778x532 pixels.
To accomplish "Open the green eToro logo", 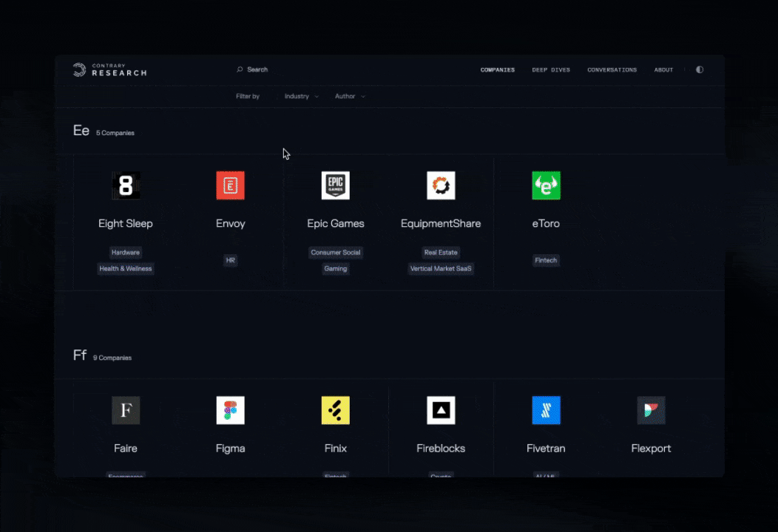I will pos(546,186).
